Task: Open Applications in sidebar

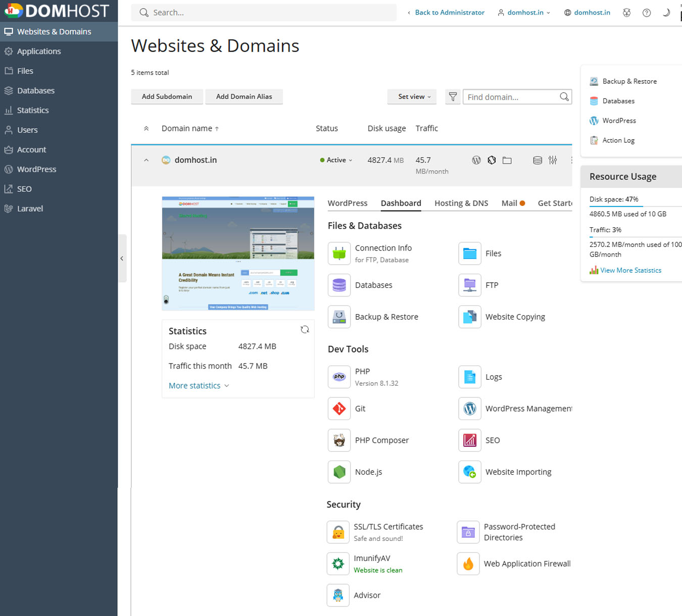Action: point(59,51)
